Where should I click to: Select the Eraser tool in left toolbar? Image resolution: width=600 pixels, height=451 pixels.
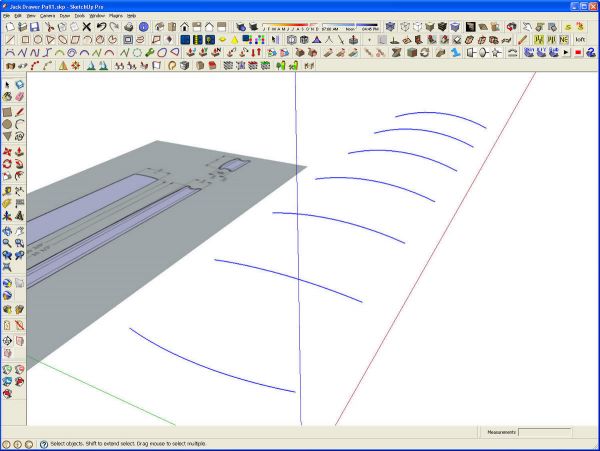pyautogui.click(x=20, y=97)
